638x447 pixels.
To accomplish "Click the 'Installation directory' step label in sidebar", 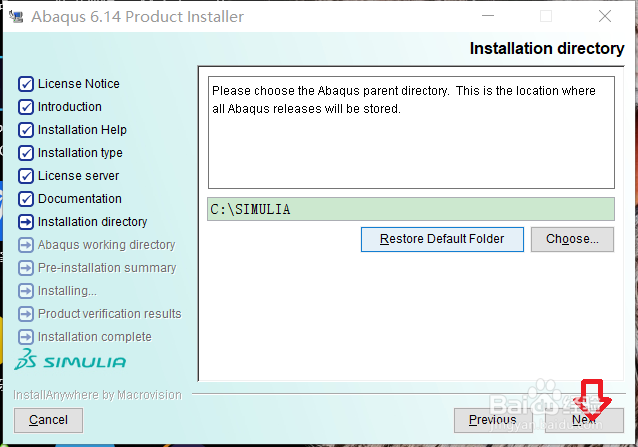I will click(92, 222).
